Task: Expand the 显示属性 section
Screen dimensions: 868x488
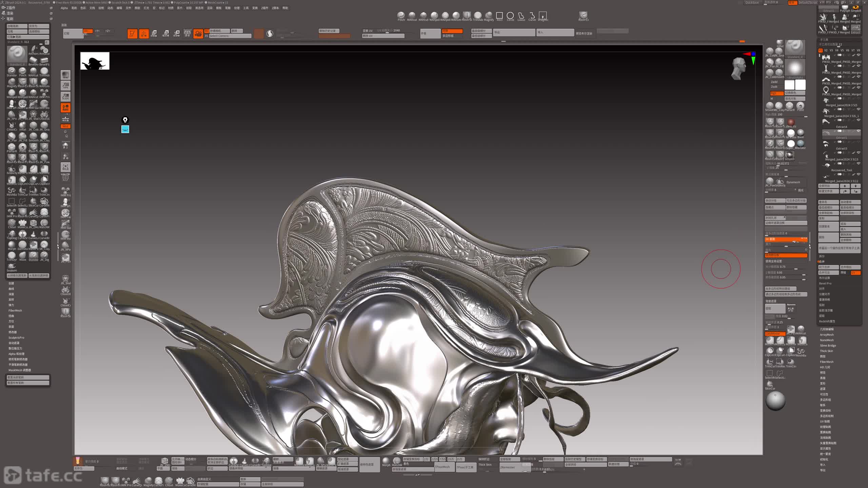Action: [825, 449]
